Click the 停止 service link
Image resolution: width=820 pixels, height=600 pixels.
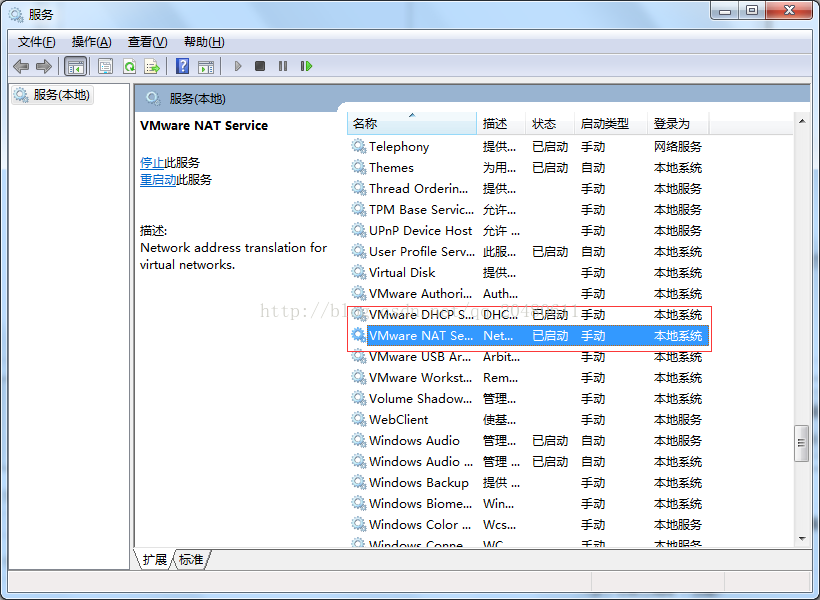(152, 163)
